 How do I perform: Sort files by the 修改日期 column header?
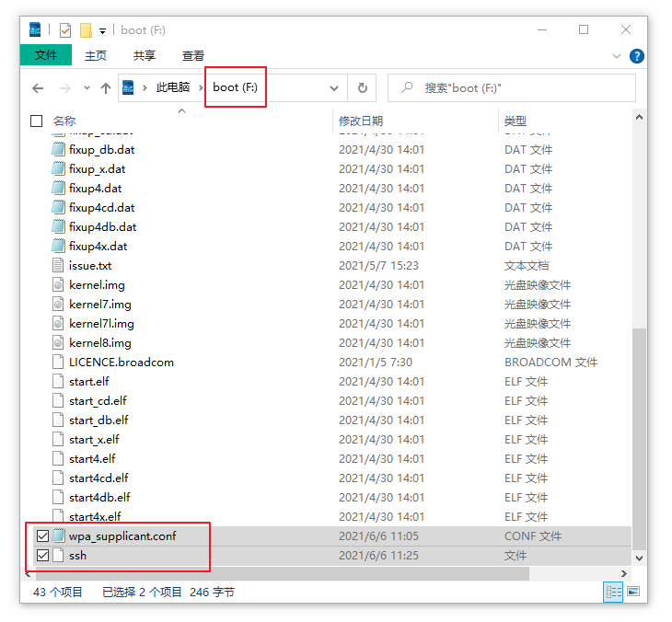click(361, 121)
